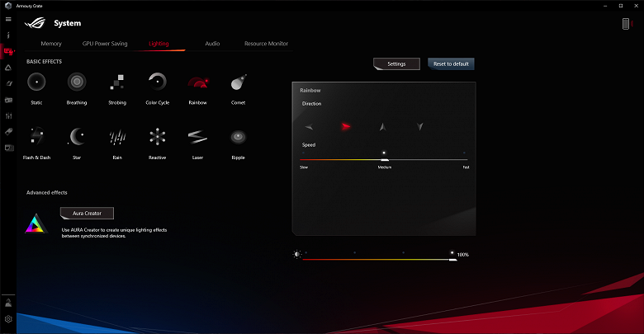Select the Rainbow lighting effect
The image size is (644, 334).
(x=198, y=83)
